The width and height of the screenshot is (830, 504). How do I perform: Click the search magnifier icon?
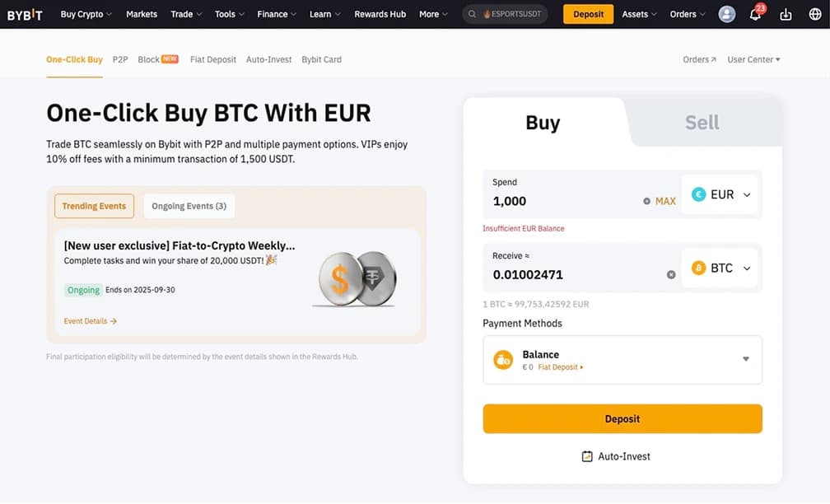[472, 14]
